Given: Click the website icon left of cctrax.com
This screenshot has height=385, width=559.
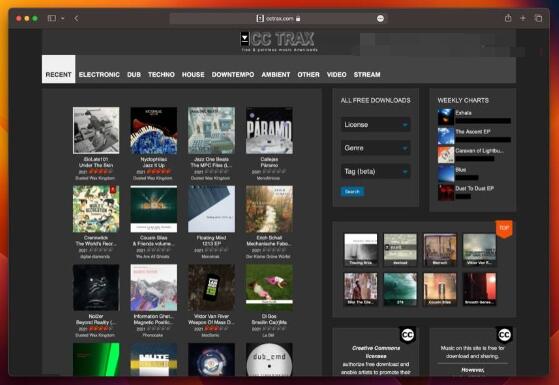Looking at the screenshot, I should [260, 18].
